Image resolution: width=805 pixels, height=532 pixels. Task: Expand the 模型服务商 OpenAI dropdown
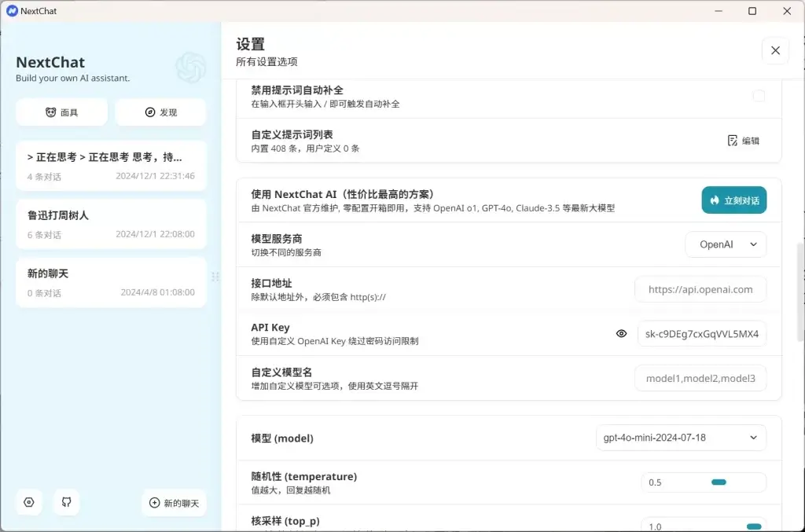(x=726, y=244)
